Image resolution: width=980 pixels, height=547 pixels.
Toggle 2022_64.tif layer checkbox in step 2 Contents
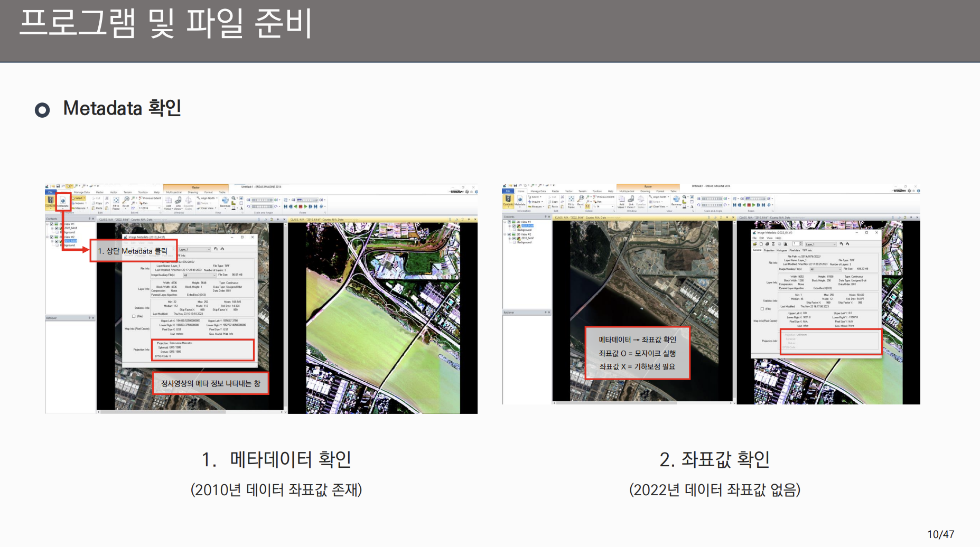(x=514, y=226)
